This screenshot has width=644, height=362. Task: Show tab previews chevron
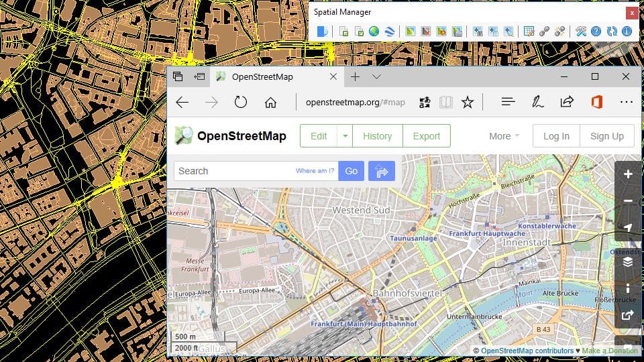click(x=376, y=76)
